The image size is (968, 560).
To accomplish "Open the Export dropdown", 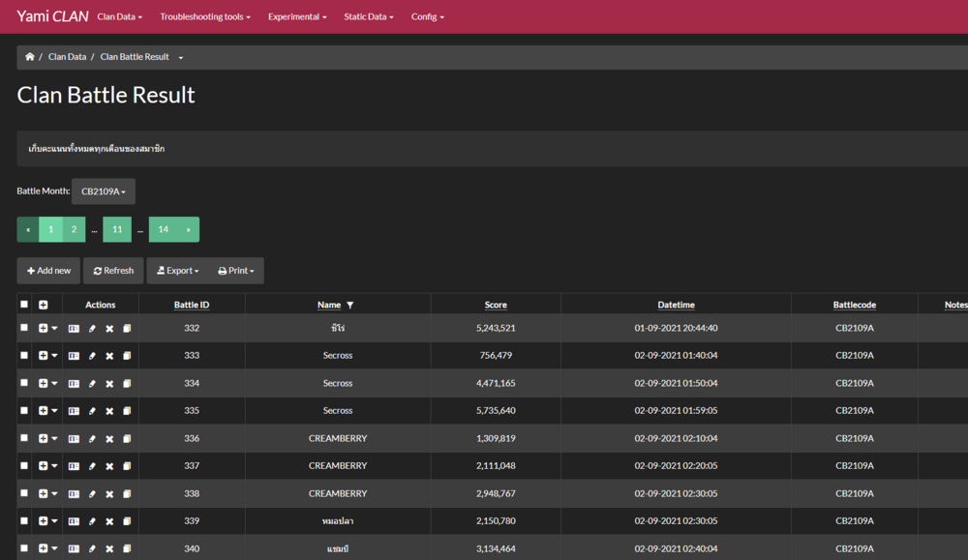I will 177,271.
